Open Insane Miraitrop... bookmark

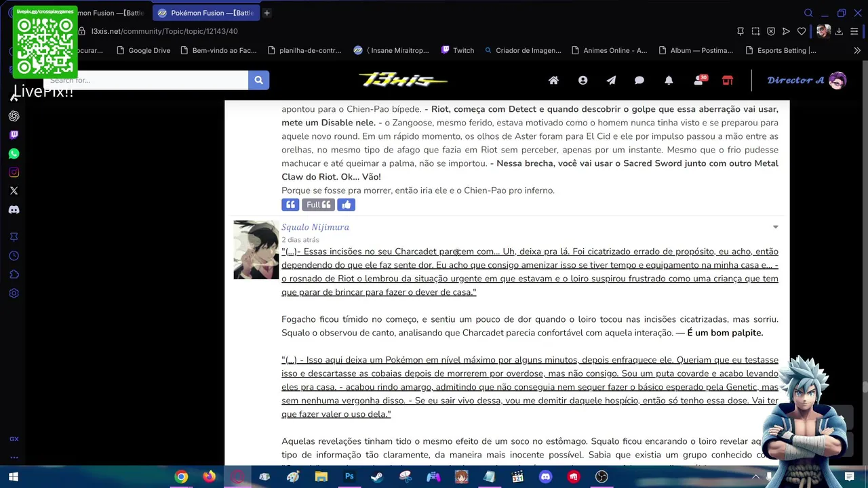(391, 50)
